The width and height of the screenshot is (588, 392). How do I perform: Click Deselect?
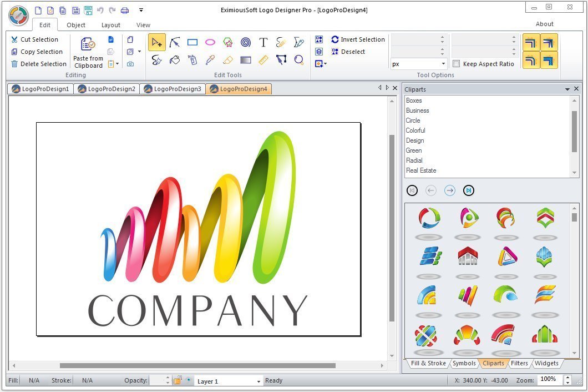coord(348,52)
